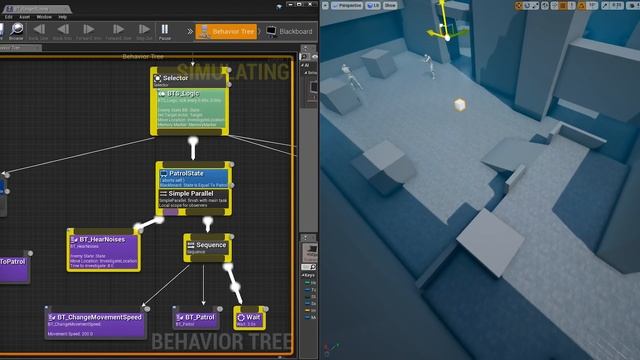The image size is (640, 360).
Task: Expand the toolbar overflow double-chevron
Action: (x=190, y=31)
